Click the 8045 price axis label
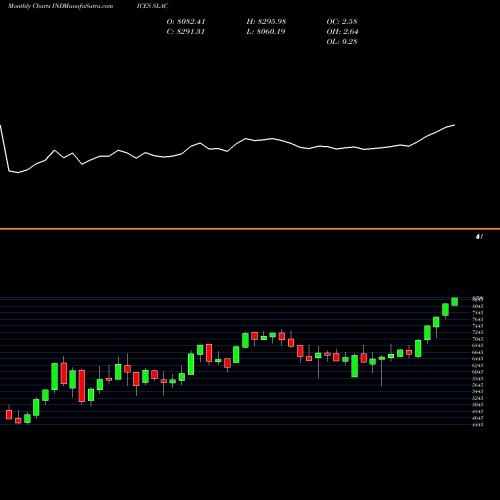The width and height of the screenshot is (500, 500). [x=478, y=306]
